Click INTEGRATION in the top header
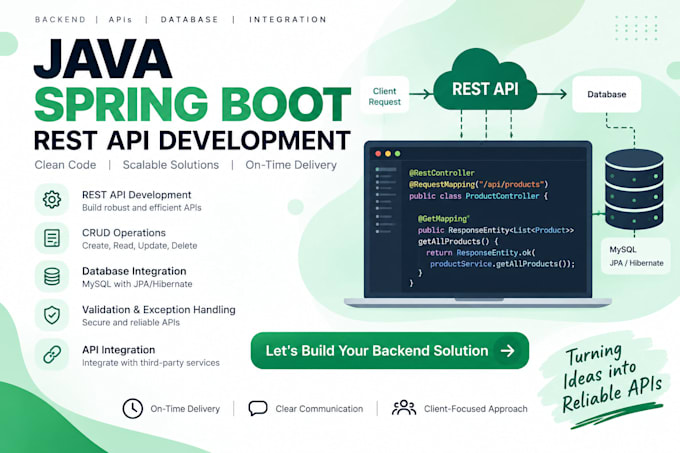The image size is (680, 453). tap(288, 20)
